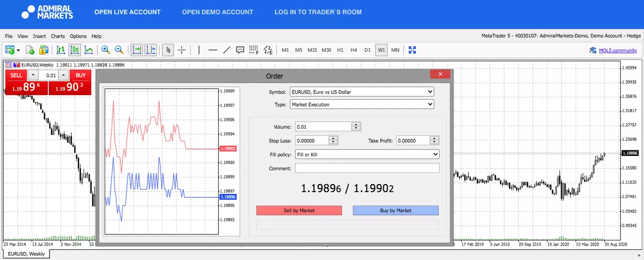Screen dimensions: 644x260
Task: Toggle chart shift from right border
Action: [150, 50]
